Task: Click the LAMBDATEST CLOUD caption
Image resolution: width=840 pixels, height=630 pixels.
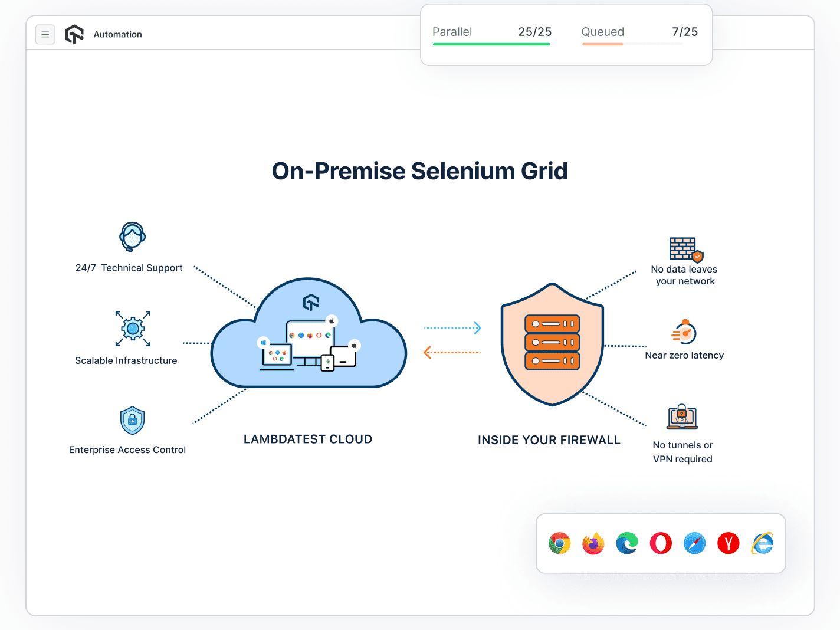Action: click(308, 439)
